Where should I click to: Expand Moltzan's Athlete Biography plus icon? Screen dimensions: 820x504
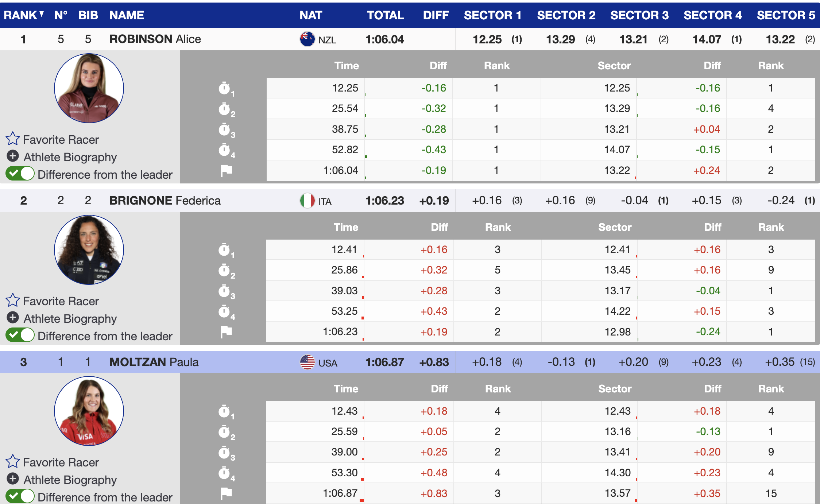pos(13,479)
